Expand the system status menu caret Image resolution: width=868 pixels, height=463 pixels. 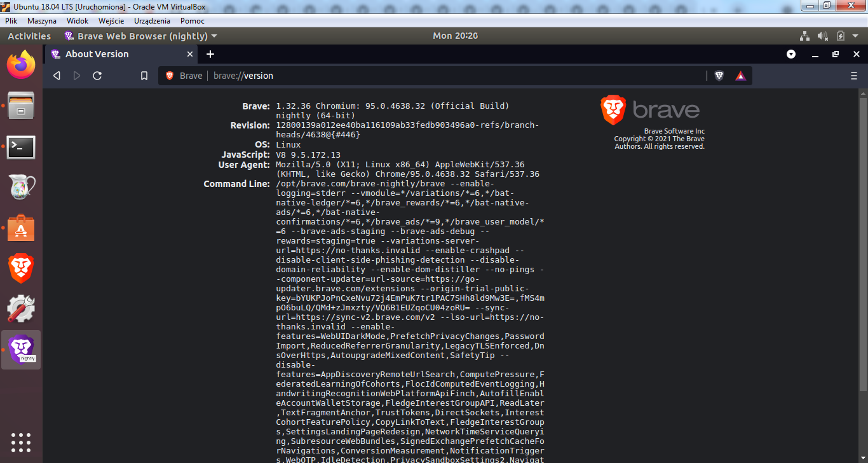point(854,36)
